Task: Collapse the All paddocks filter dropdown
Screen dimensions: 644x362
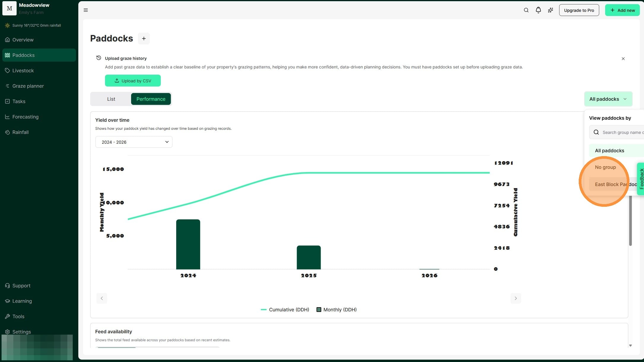Action: (608, 99)
